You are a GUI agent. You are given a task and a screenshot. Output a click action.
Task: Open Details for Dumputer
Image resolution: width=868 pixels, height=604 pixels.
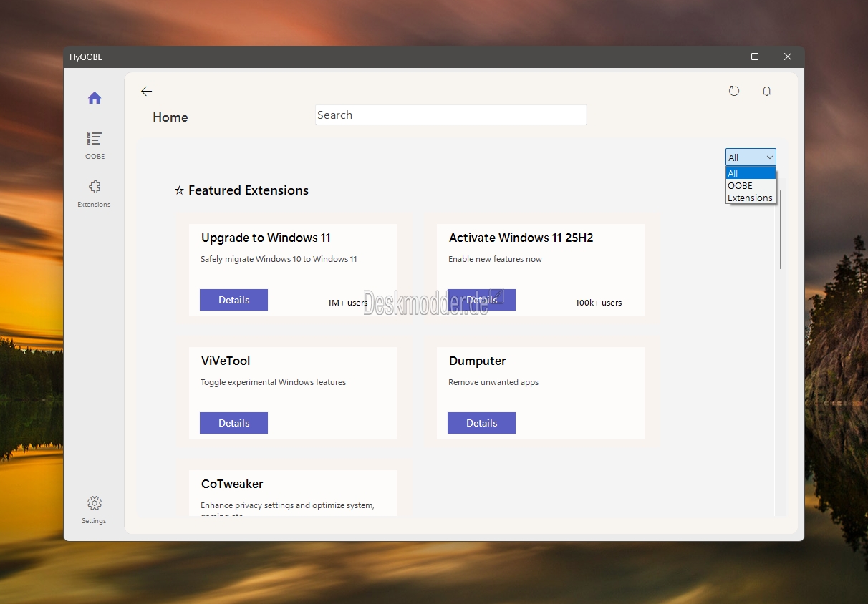click(x=481, y=423)
